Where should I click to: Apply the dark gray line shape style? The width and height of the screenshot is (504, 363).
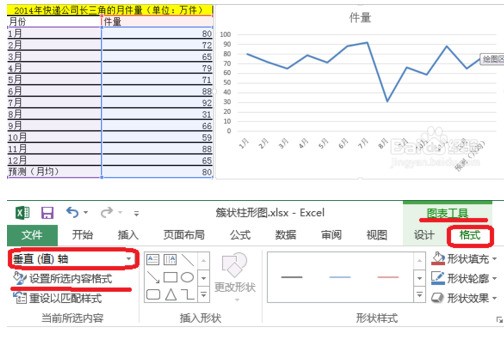click(292, 277)
